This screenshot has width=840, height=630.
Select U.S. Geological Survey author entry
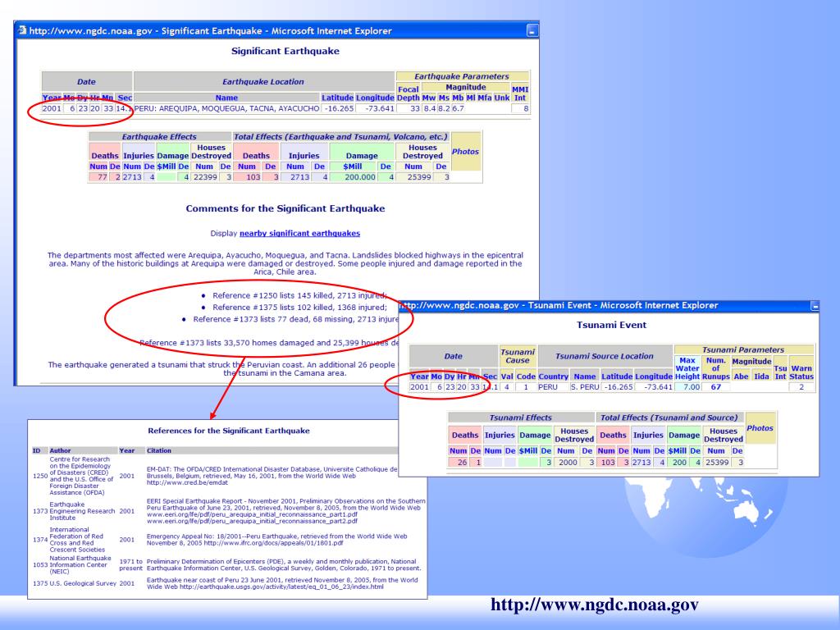pyautogui.click(x=83, y=583)
